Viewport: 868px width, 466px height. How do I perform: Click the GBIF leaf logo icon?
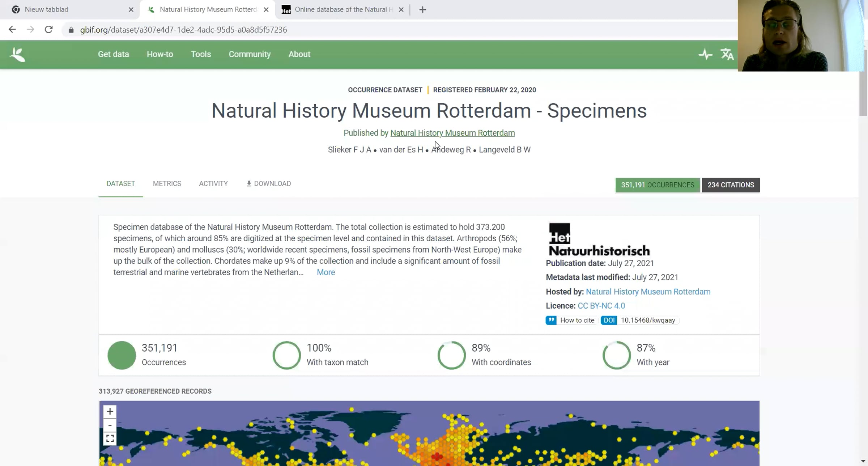coord(17,55)
